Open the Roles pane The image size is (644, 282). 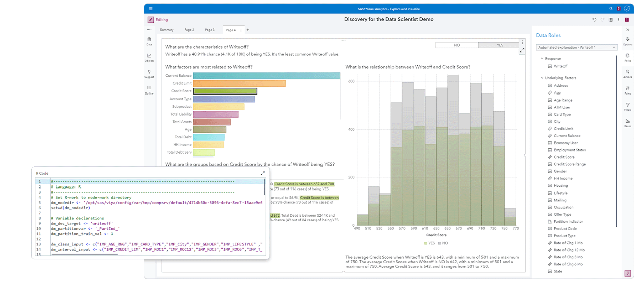pos(628,57)
